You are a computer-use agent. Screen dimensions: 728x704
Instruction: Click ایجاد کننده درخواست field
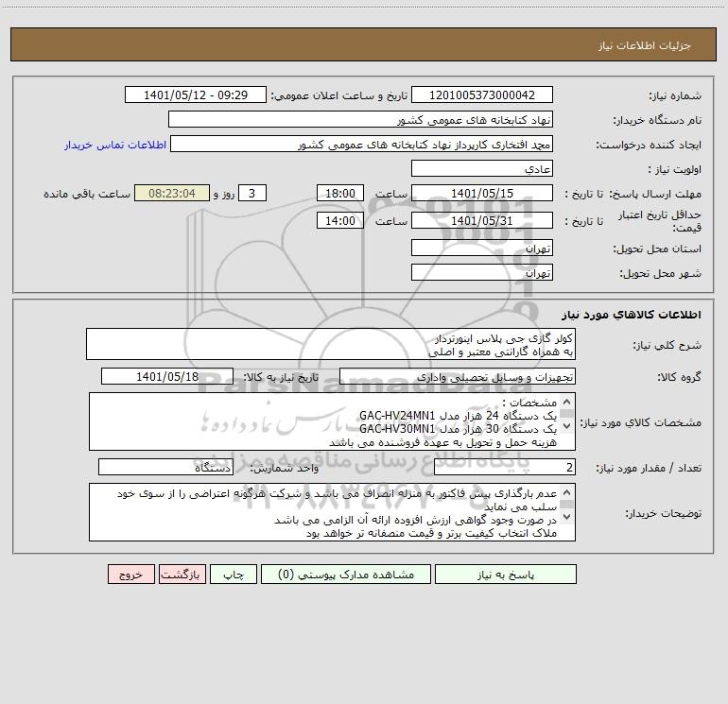pyautogui.click(x=361, y=145)
